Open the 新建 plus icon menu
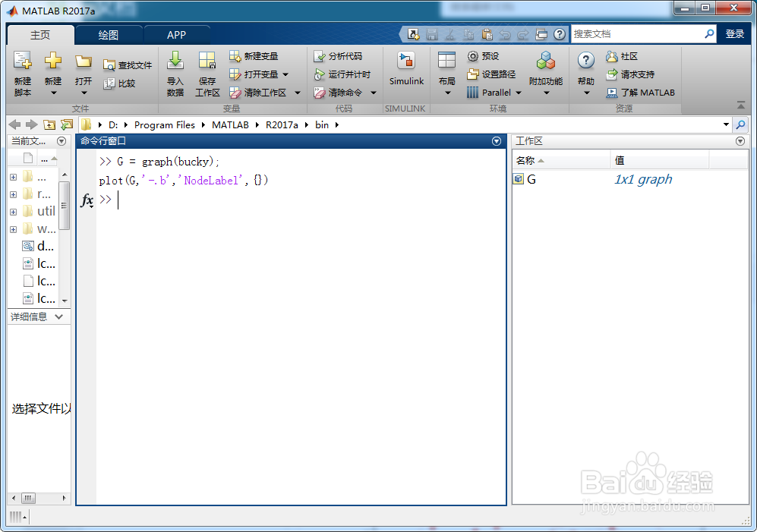 click(x=53, y=74)
